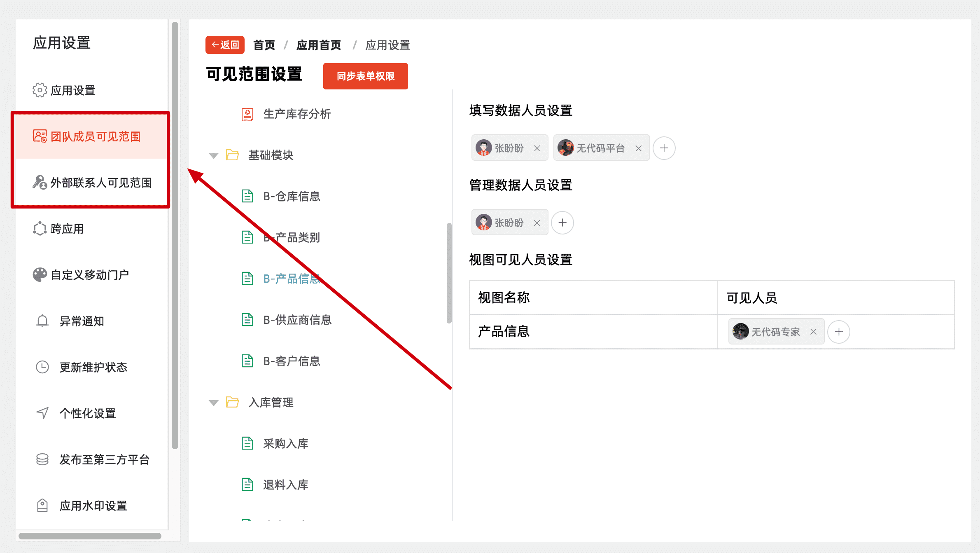Remove 无代码平台 from 填写数据人员
980x553 pixels.
click(639, 148)
